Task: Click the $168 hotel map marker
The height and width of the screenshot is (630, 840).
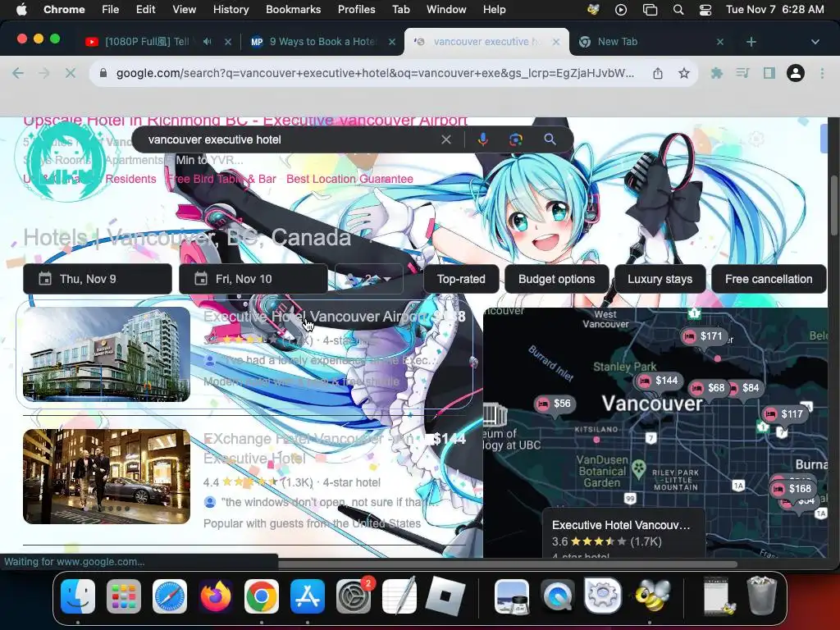Action: [x=793, y=489]
